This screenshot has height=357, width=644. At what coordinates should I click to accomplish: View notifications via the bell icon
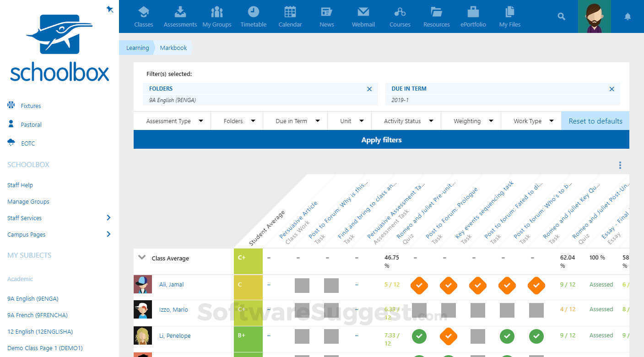pos(628,16)
